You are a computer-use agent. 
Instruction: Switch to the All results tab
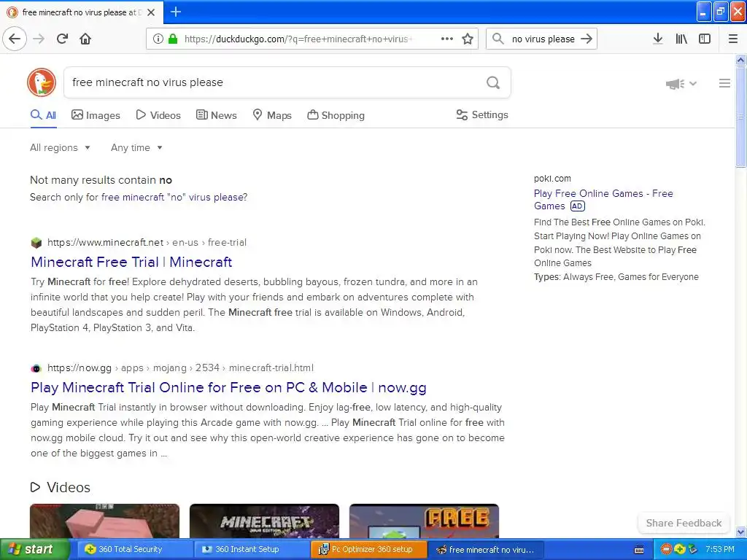click(x=43, y=115)
